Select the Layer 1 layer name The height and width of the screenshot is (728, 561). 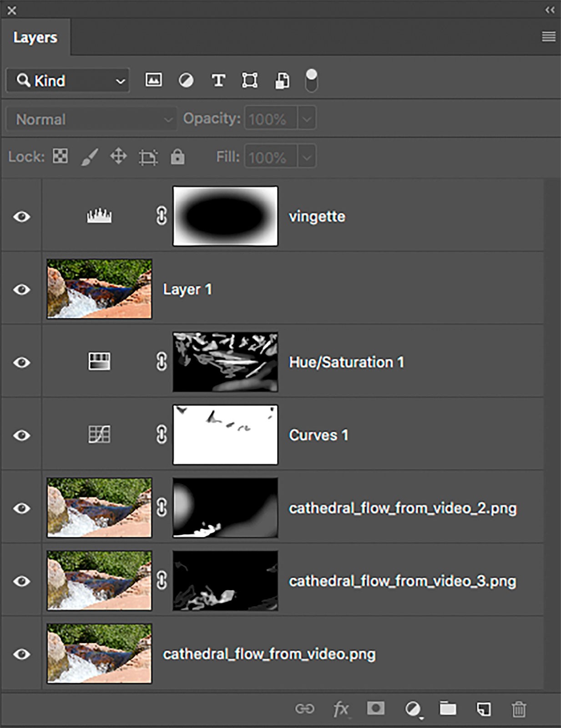tap(187, 289)
